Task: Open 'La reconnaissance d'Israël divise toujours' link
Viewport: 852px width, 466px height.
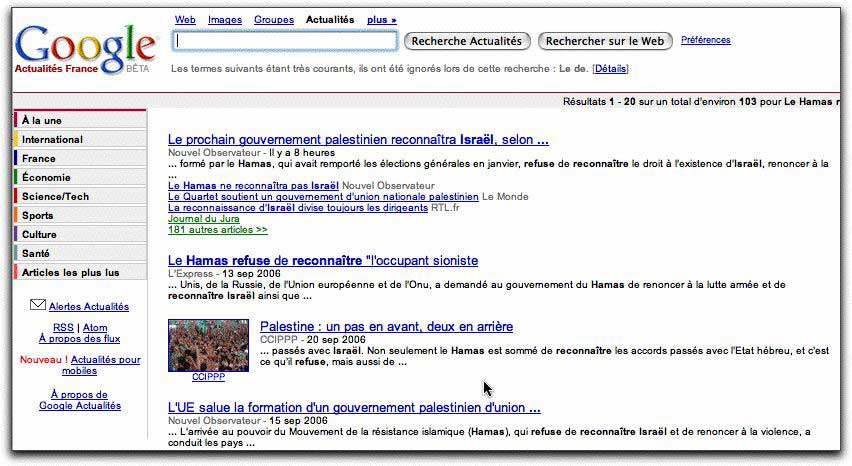Action: 298,207
